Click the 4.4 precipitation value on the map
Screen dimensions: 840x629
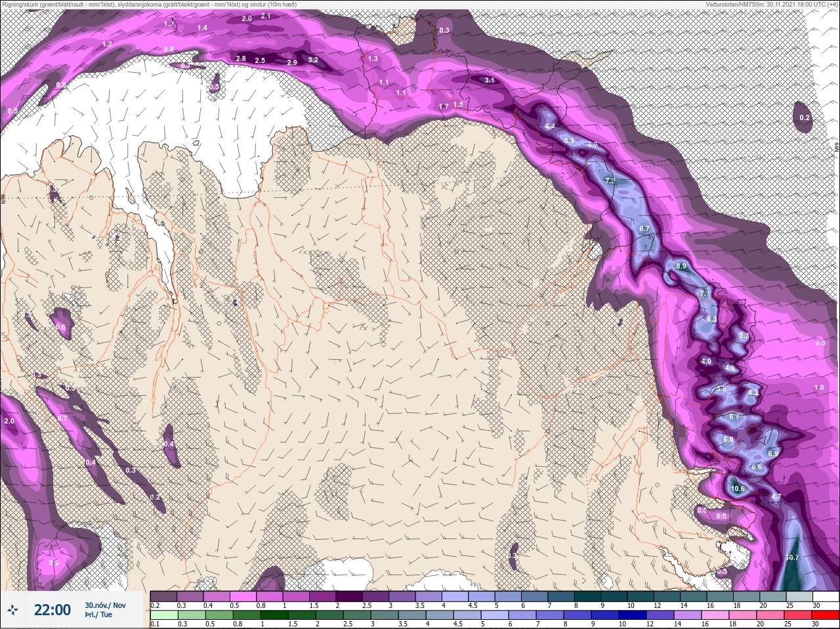[x=550, y=126]
